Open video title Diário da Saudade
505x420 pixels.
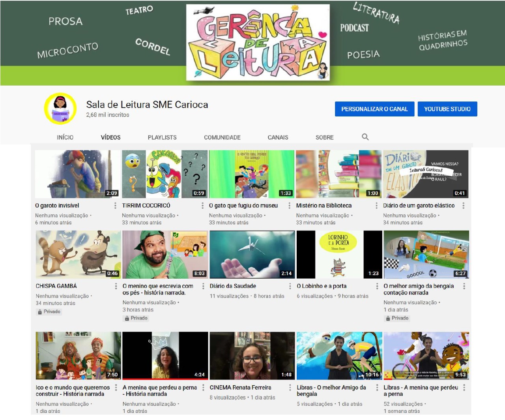[233, 286]
